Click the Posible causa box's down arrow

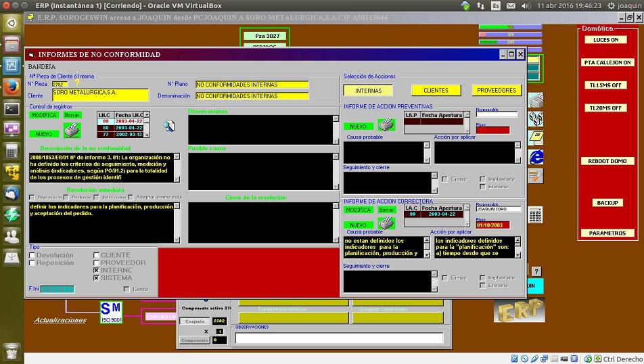[x=336, y=187]
